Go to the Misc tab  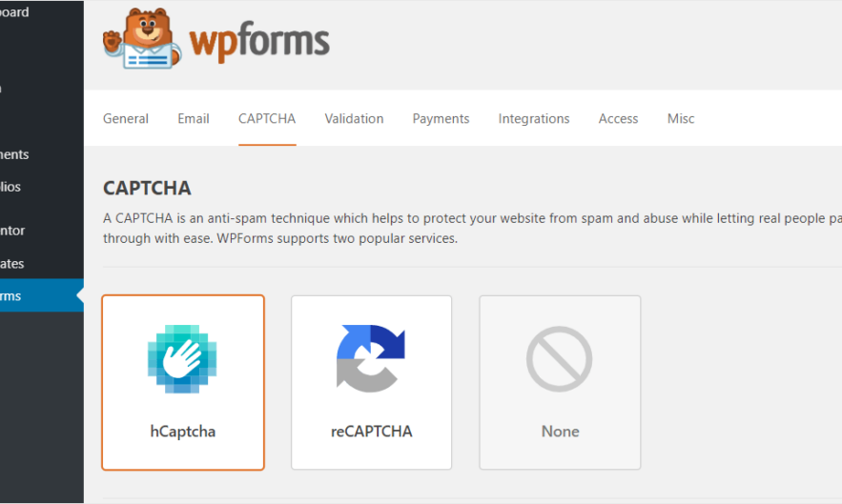(681, 119)
